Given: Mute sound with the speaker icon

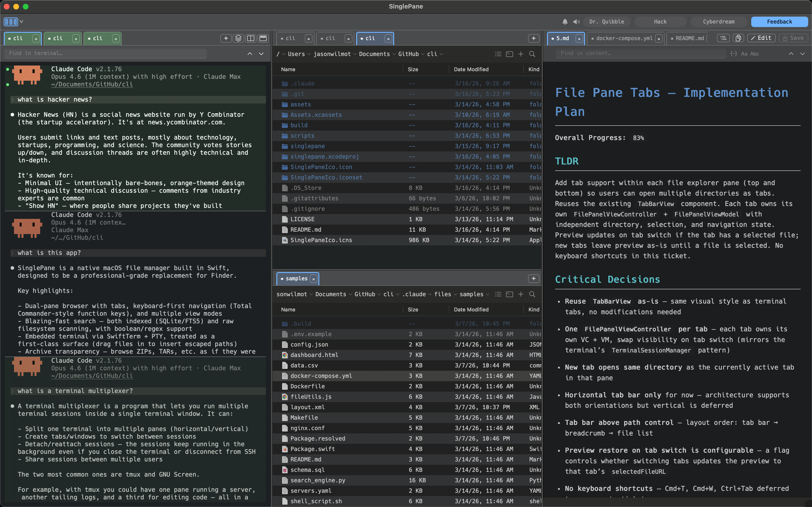Looking at the screenshot, I should click(x=576, y=22).
